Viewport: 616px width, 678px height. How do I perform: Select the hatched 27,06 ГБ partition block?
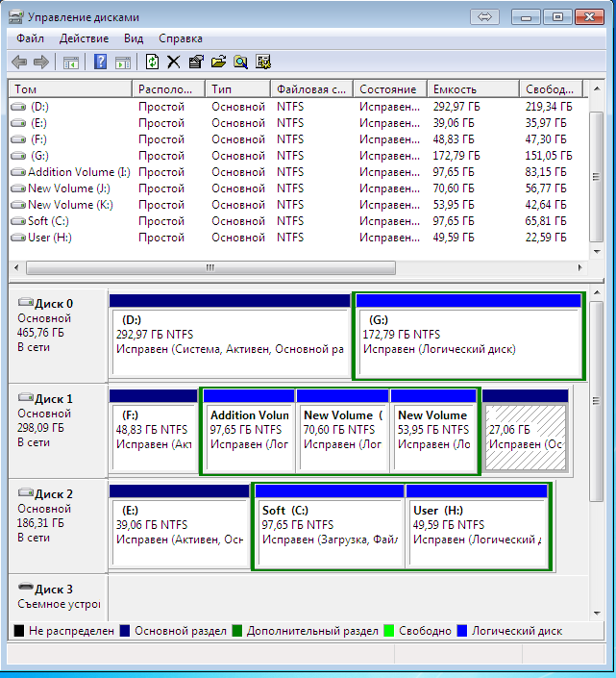tap(526, 430)
